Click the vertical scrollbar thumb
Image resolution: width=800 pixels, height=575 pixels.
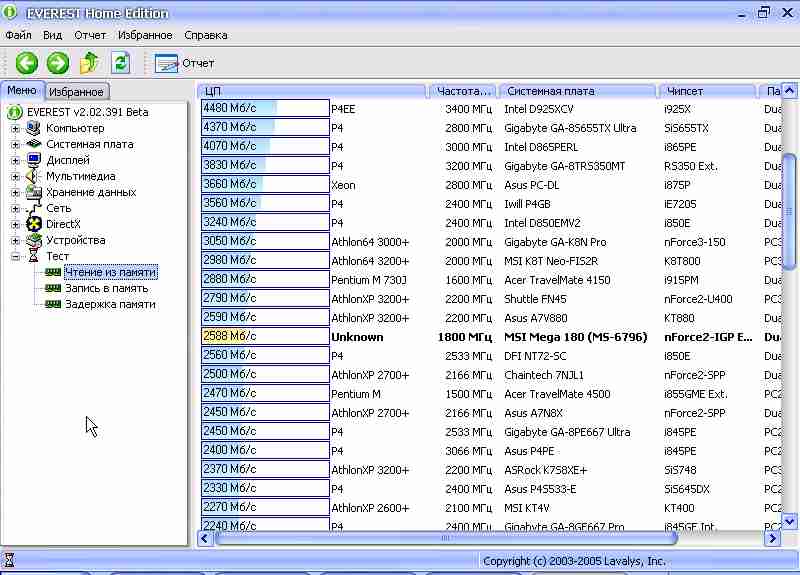point(790,211)
